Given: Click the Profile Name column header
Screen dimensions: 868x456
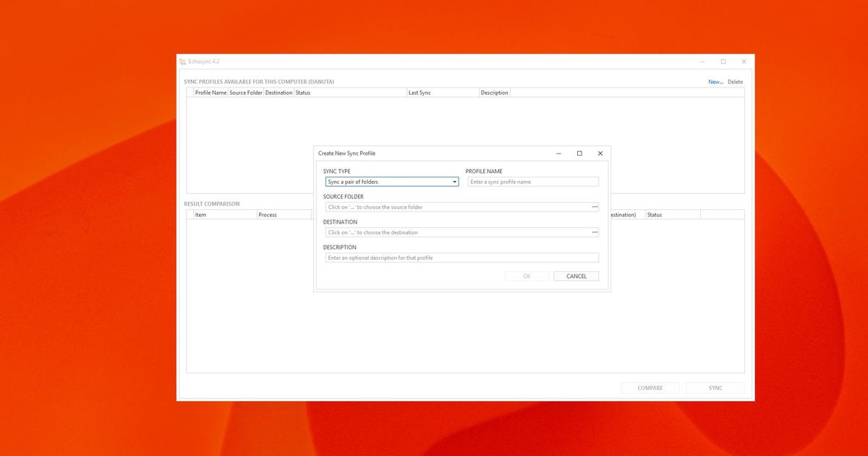Looking at the screenshot, I should tap(210, 92).
